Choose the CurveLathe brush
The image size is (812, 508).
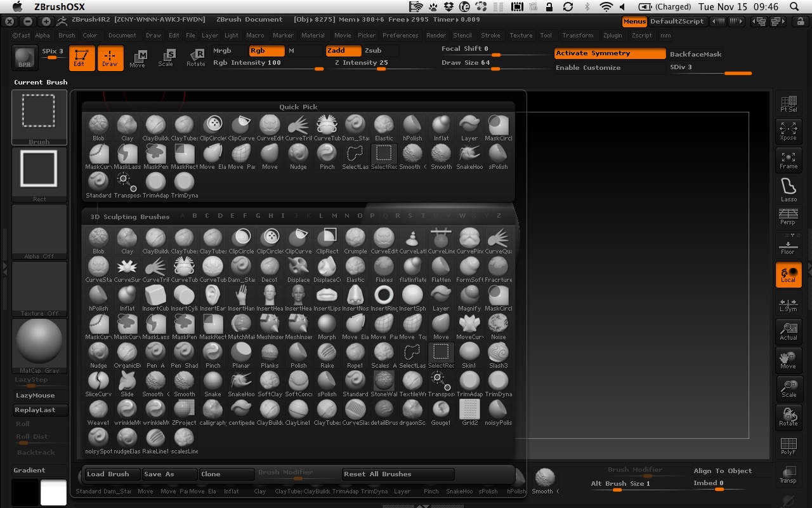point(412,241)
